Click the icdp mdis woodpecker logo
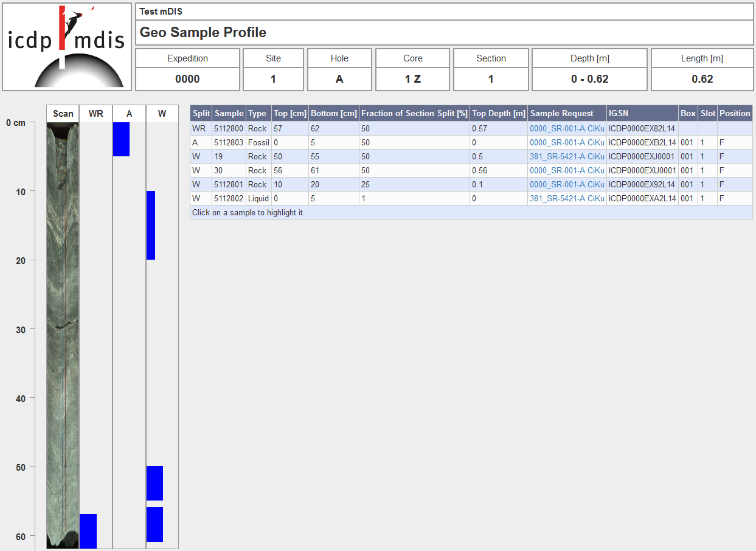This screenshot has width=756, height=551. point(66,46)
